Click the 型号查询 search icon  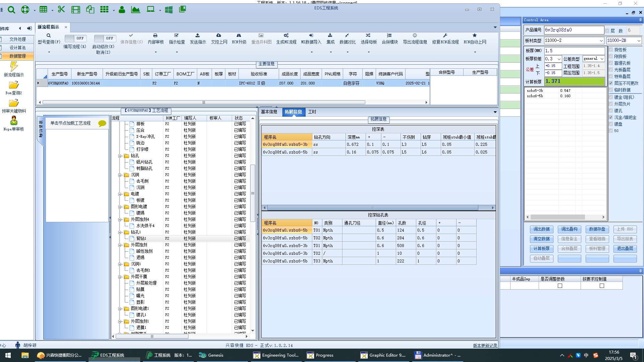[x=49, y=36]
